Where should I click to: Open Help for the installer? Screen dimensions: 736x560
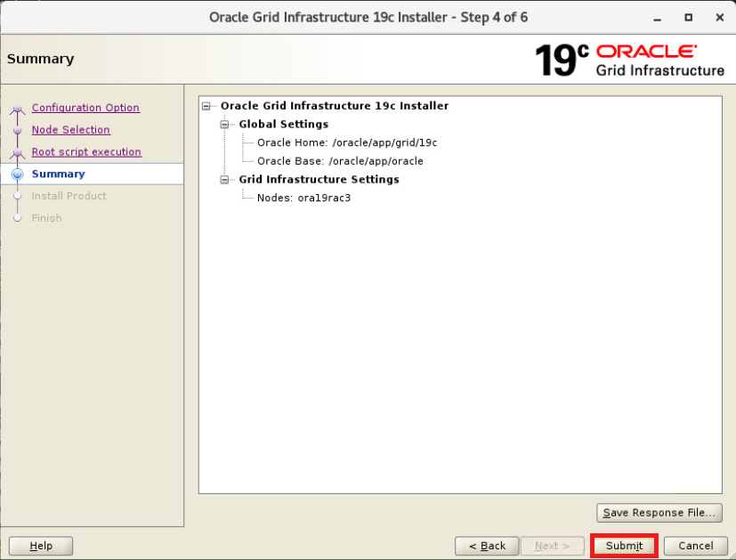point(41,546)
